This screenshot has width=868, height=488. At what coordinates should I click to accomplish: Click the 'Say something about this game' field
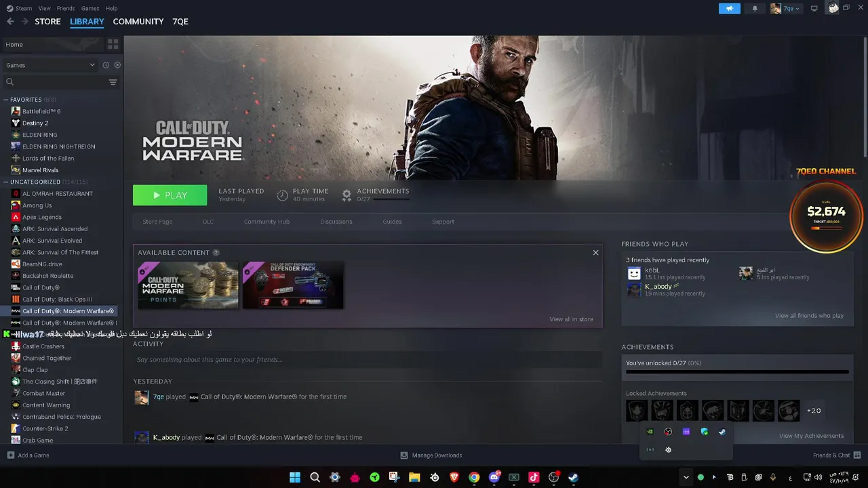point(368,360)
